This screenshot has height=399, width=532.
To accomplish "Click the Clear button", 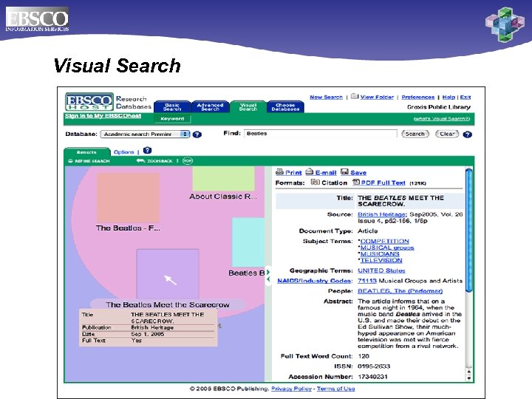I will point(447,134).
